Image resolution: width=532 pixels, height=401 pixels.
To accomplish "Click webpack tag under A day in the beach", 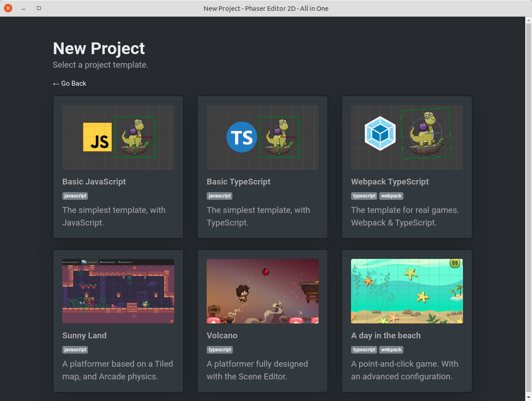I will 391,350.
